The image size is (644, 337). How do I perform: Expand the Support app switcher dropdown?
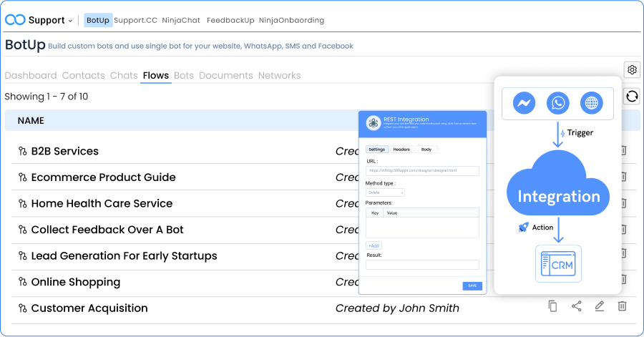(x=70, y=21)
